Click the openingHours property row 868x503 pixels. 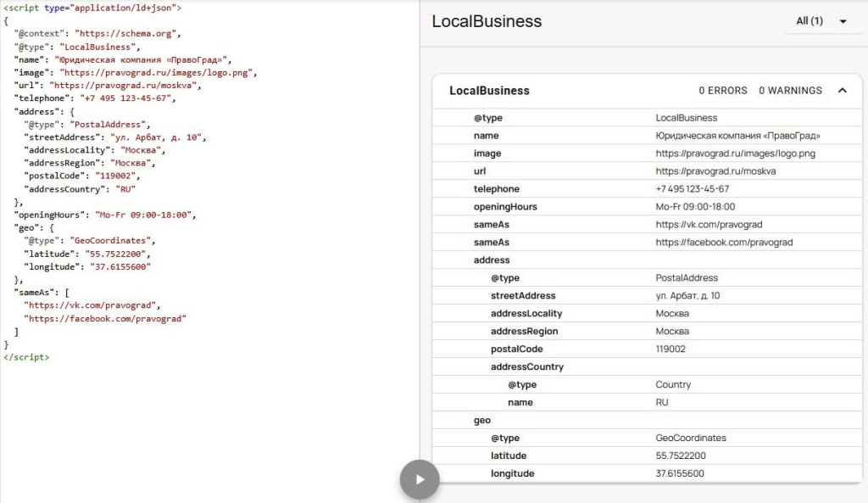(505, 207)
